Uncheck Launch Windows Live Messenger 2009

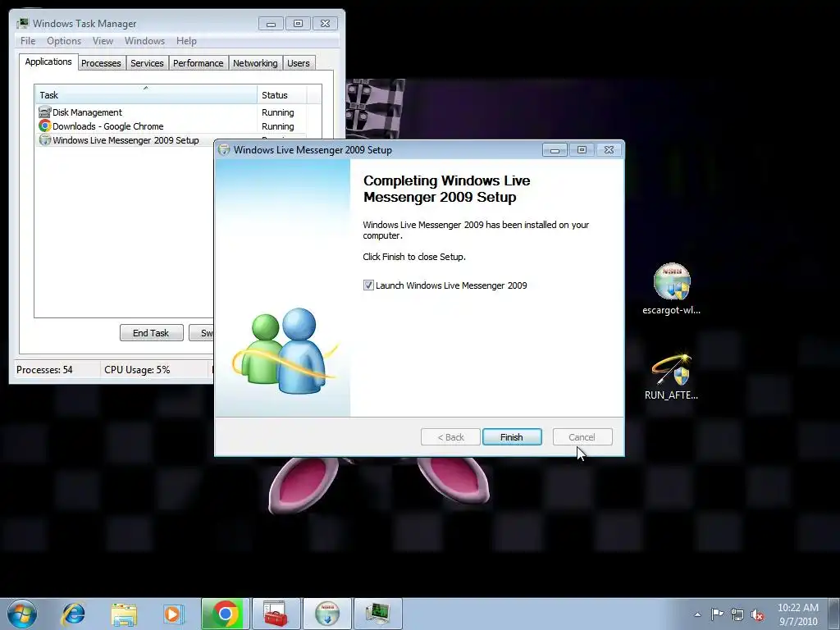click(x=368, y=285)
